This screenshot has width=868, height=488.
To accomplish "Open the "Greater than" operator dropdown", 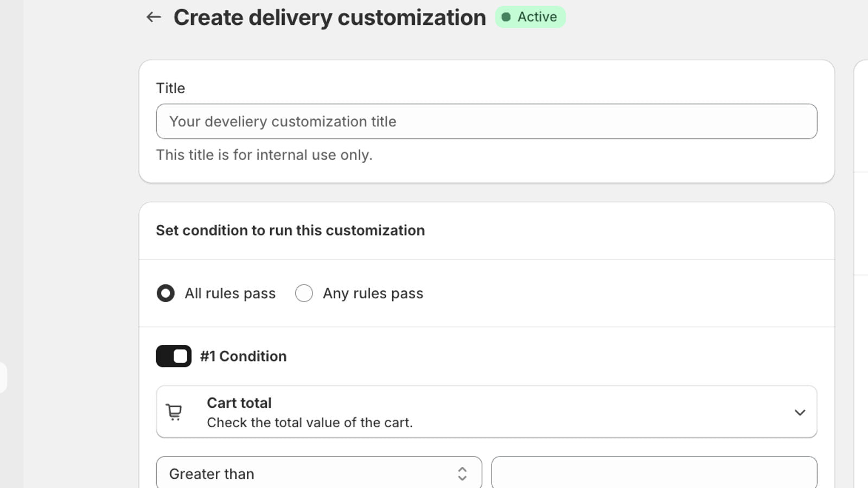I will (318, 473).
